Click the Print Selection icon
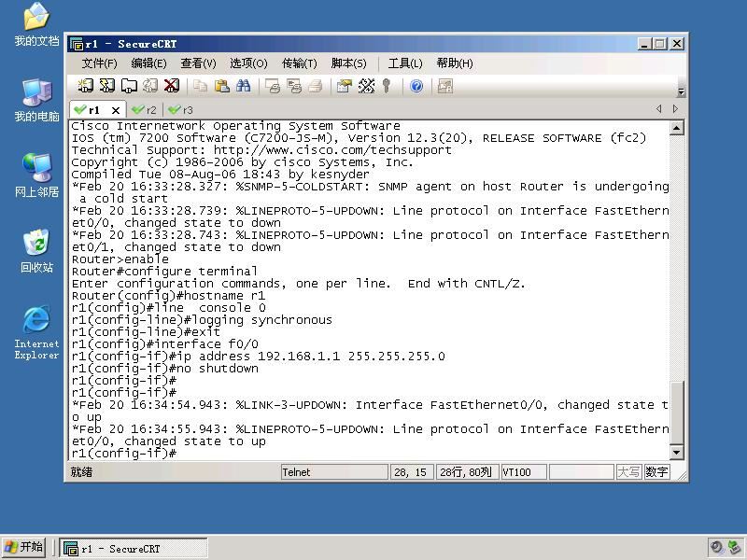 pos(294,86)
